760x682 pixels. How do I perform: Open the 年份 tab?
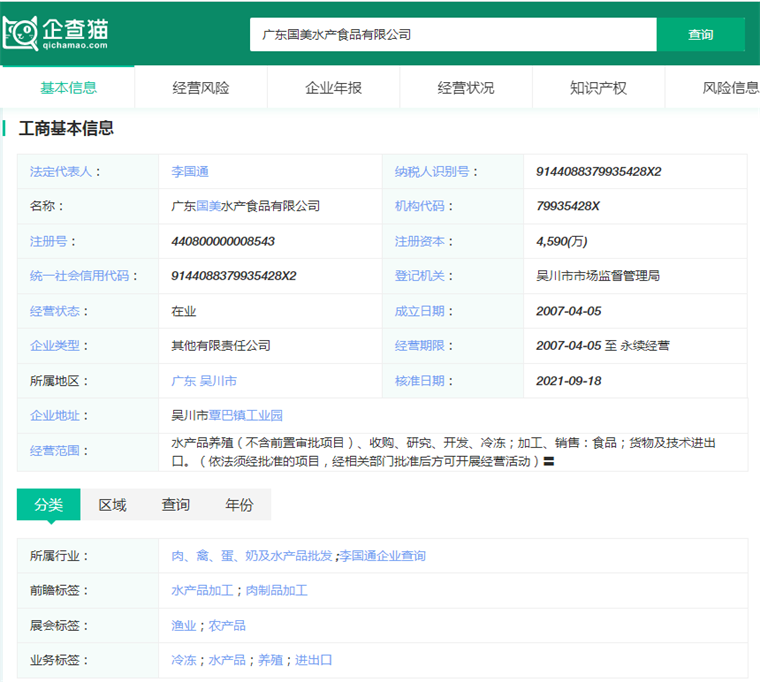tap(239, 505)
